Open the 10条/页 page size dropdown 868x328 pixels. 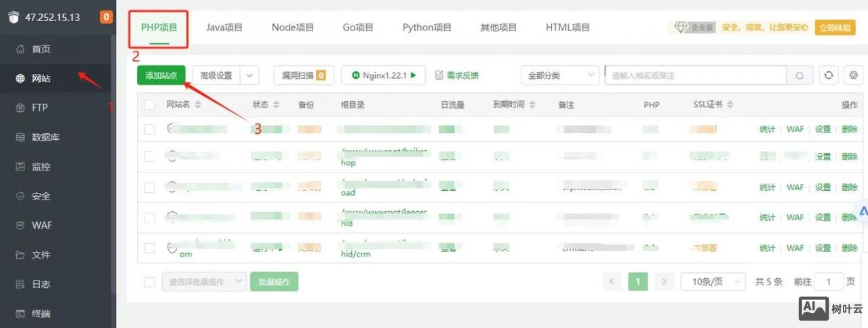713,282
